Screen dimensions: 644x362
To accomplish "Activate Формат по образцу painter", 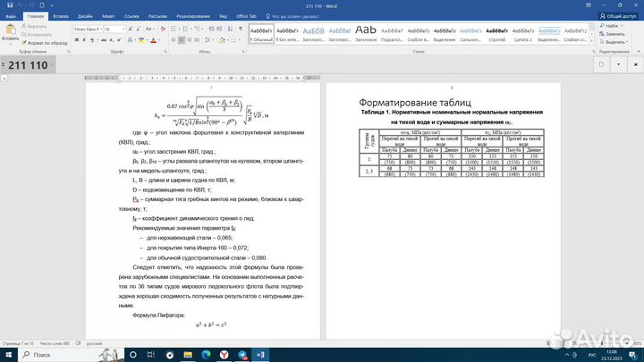I will coord(45,43).
